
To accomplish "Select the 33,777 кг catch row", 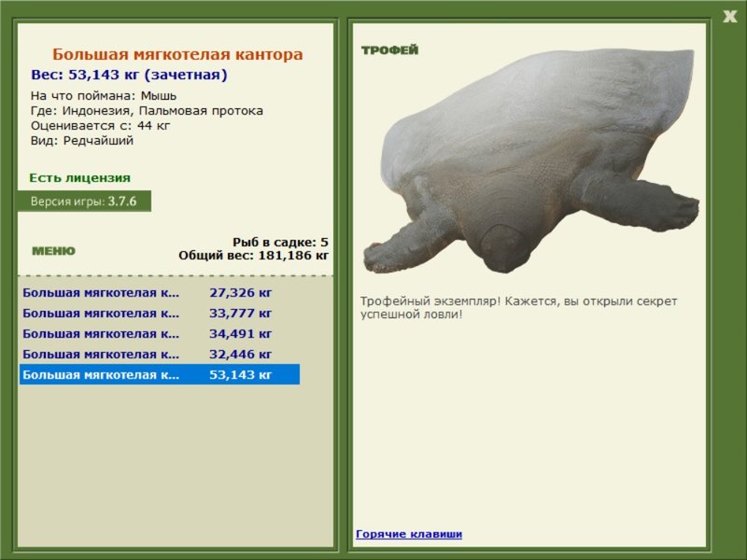I will point(159,314).
